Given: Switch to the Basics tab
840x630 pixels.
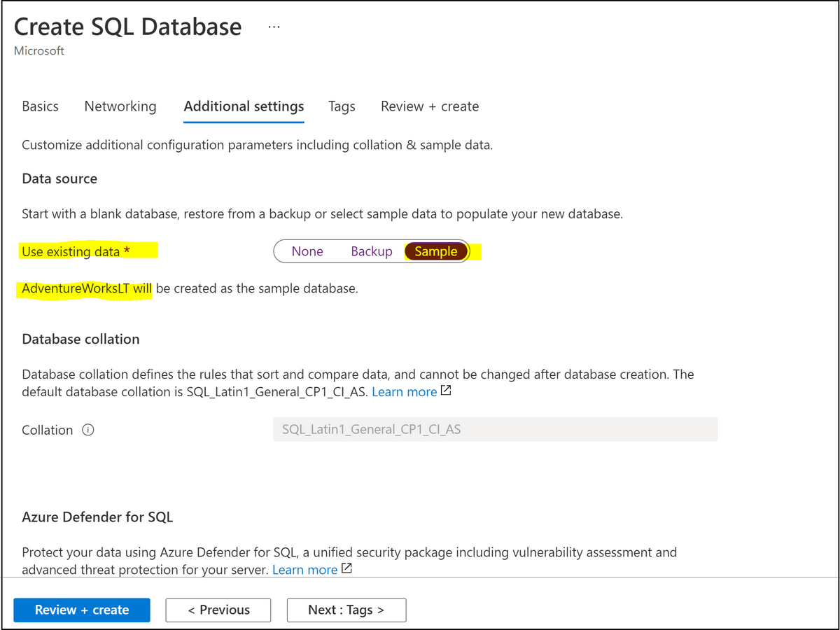Looking at the screenshot, I should [41, 106].
